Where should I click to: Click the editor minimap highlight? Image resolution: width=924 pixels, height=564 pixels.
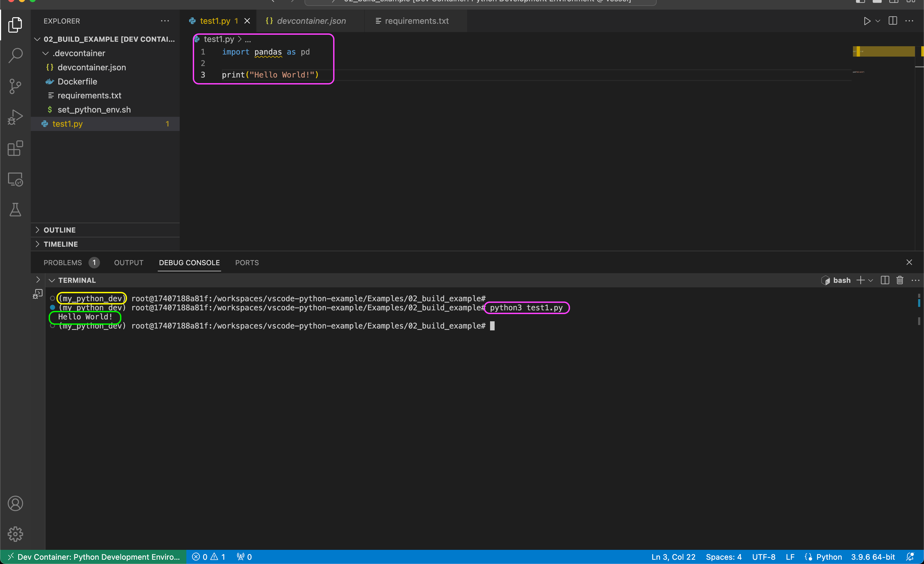[x=884, y=51]
